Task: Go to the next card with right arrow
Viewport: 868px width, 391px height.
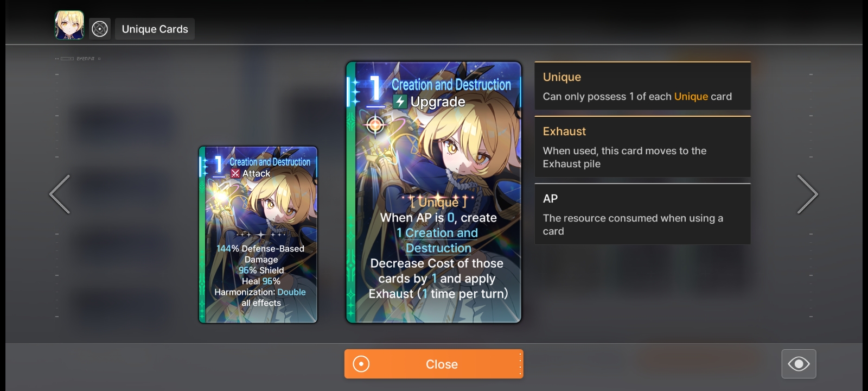Action: (807, 194)
